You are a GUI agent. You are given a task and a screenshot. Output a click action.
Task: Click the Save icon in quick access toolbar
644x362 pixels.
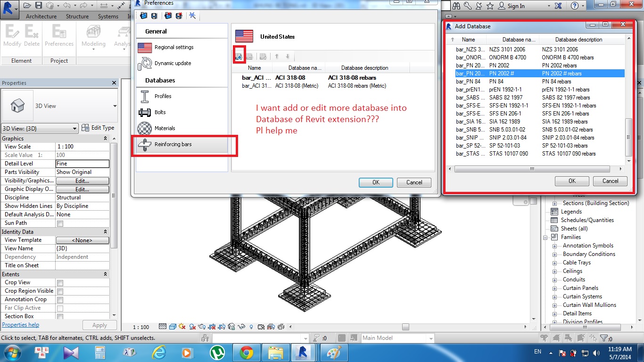[x=39, y=6]
